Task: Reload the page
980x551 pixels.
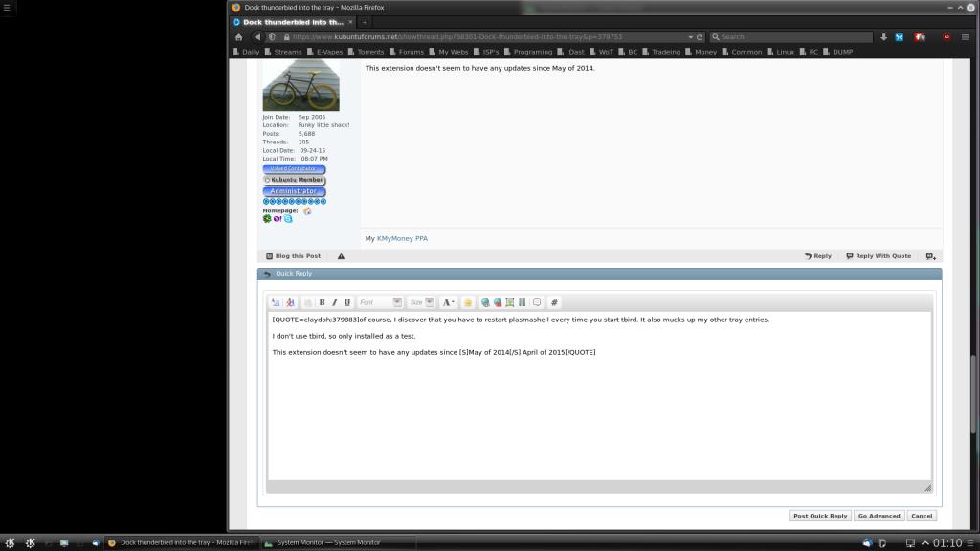Action: [x=700, y=37]
